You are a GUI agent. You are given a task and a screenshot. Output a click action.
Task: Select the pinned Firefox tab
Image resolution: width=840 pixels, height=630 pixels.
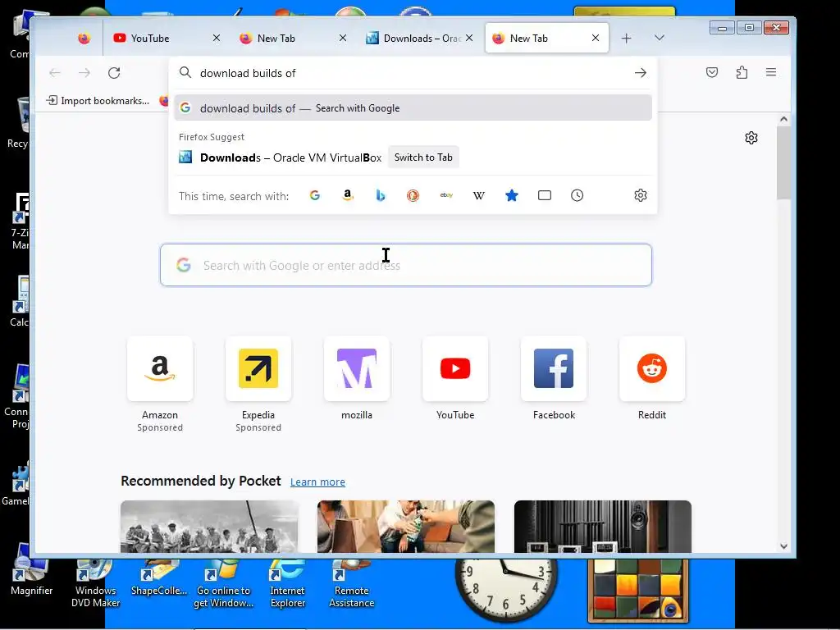tap(84, 38)
